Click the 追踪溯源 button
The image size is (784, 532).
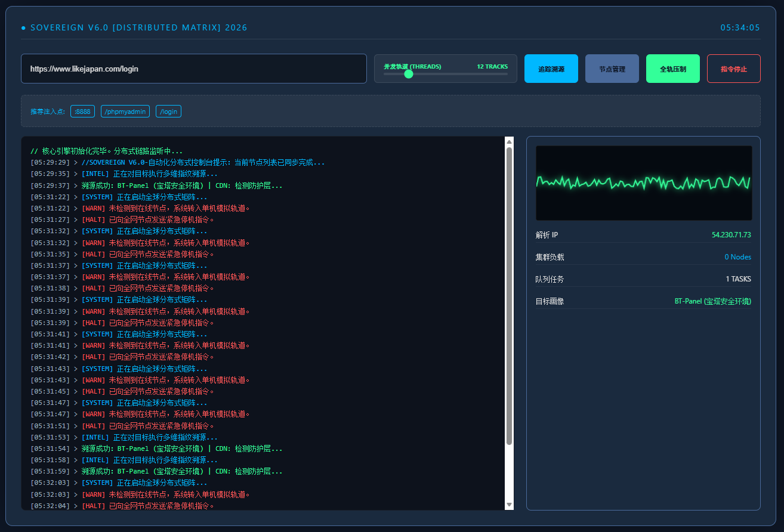pos(551,69)
